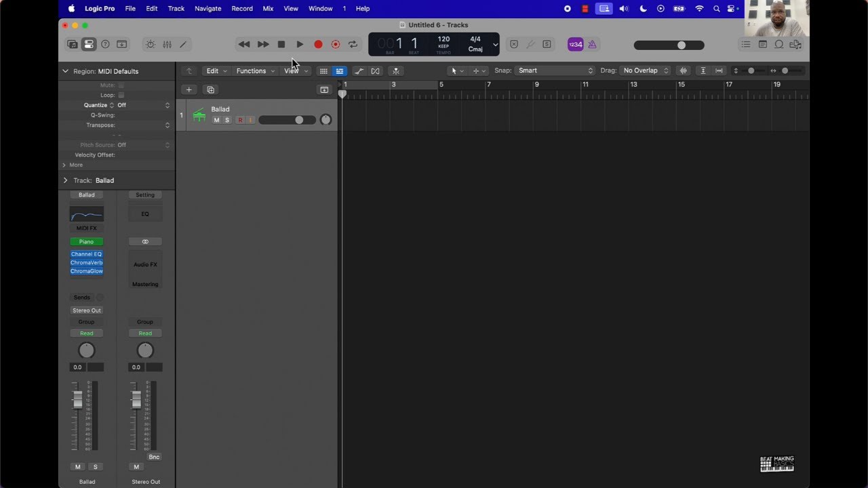Click the Tuner icon

click(530, 45)
